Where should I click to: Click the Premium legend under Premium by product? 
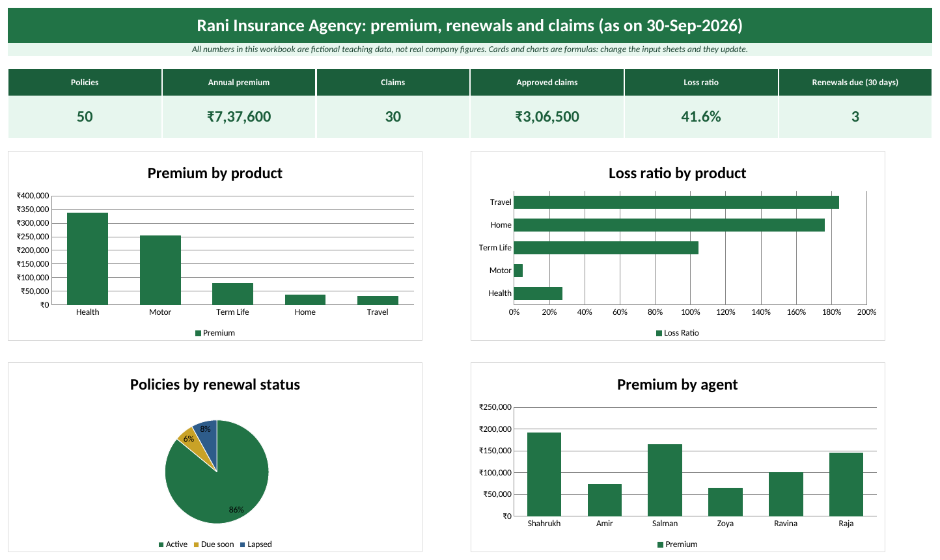click(x=215, y=334)
